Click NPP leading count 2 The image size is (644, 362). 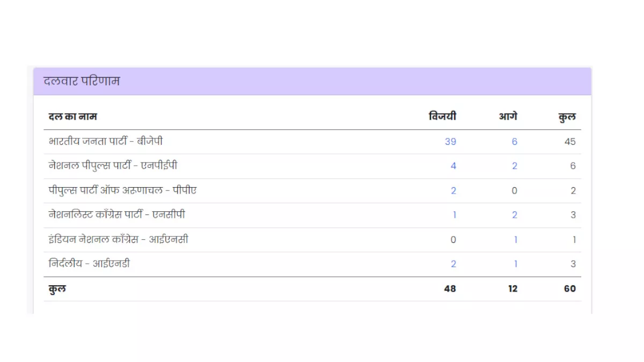pos(515,166)
